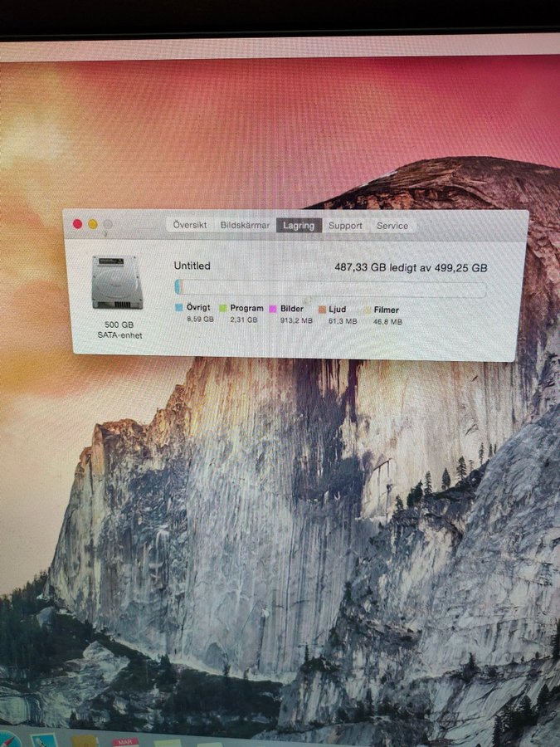Open Safari from the dock
The image size is (560, 747).
click(x=8, y=740)
